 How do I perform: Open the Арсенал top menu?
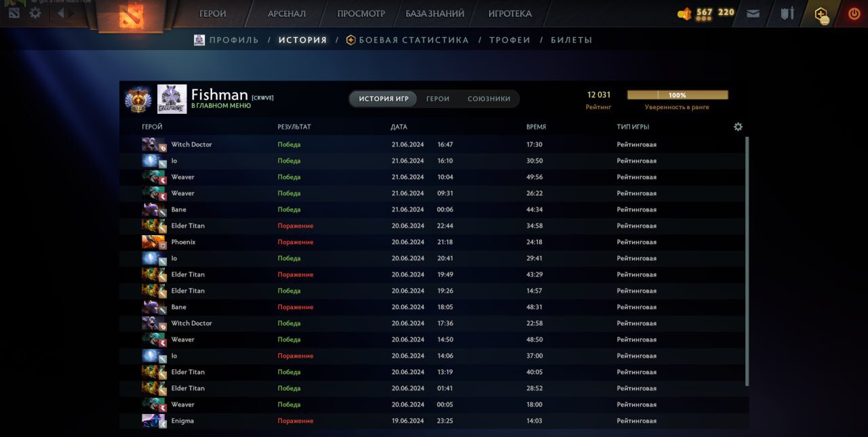[x=286, y=14]
